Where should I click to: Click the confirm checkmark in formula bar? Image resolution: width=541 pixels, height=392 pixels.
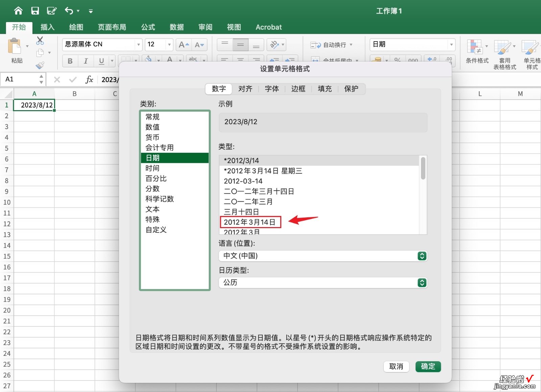(73, 79)
